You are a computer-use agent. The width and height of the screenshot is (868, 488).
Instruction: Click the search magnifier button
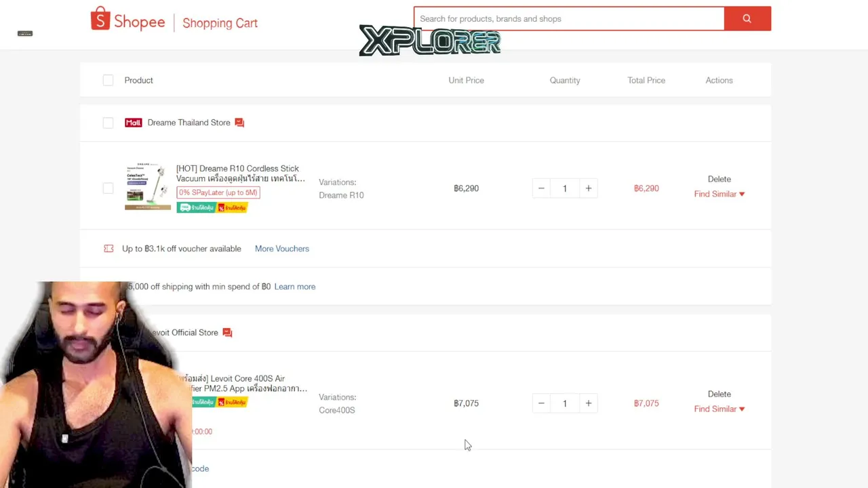pyautogui.click(x=747, y=19)
